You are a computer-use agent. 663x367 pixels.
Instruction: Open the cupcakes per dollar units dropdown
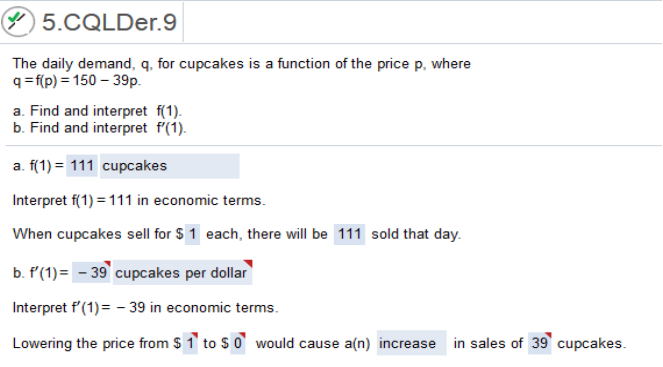(182, 273)
